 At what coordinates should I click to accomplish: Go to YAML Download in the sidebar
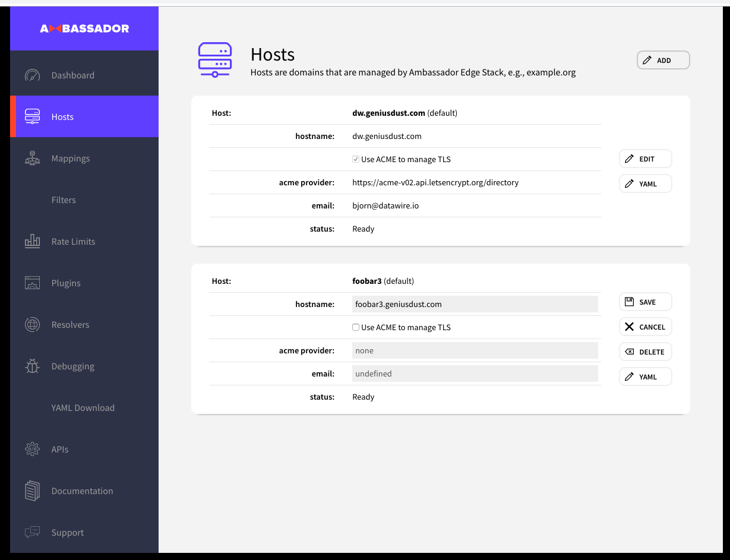(x=83, y=407)
